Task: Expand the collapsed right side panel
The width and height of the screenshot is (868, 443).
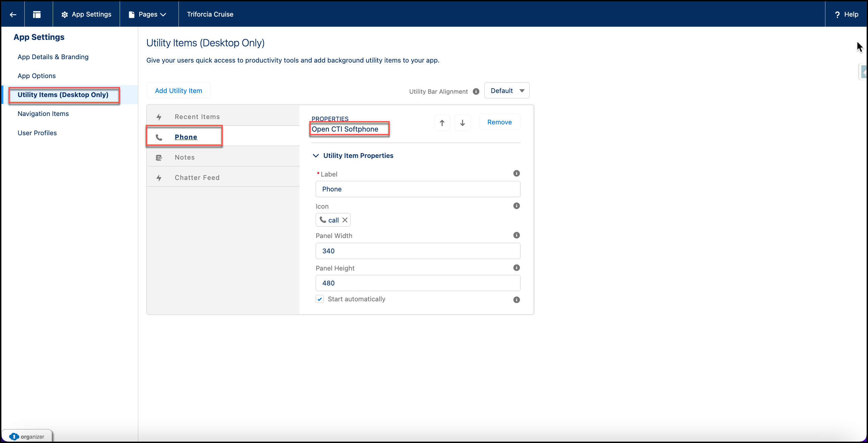Action: 863,72
